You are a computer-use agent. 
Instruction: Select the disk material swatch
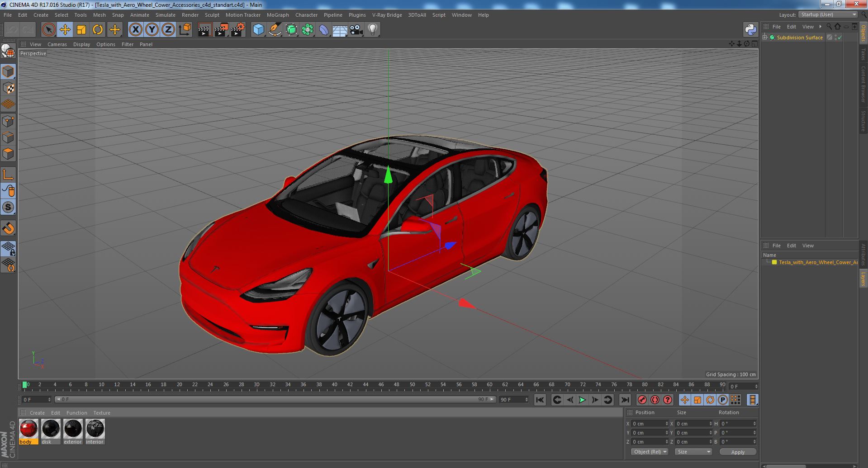[x=51, y=432]
